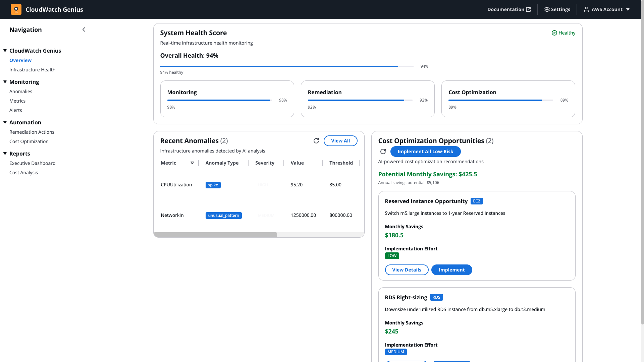Click the Healthy status indicator icon
The width and height of the screenshot is (644, 362).
(x=554, y=33)
